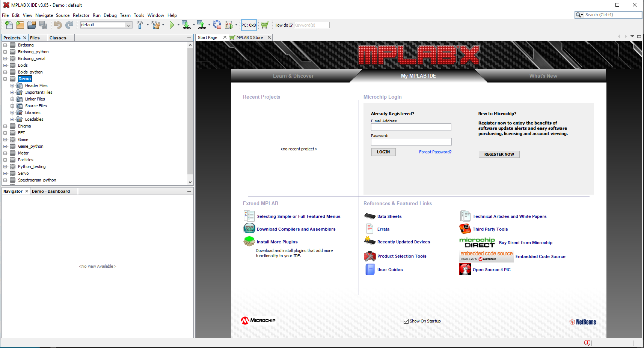The image size is (644, 348).
Task: Click the E-mail Address input field
Action: 411,127
